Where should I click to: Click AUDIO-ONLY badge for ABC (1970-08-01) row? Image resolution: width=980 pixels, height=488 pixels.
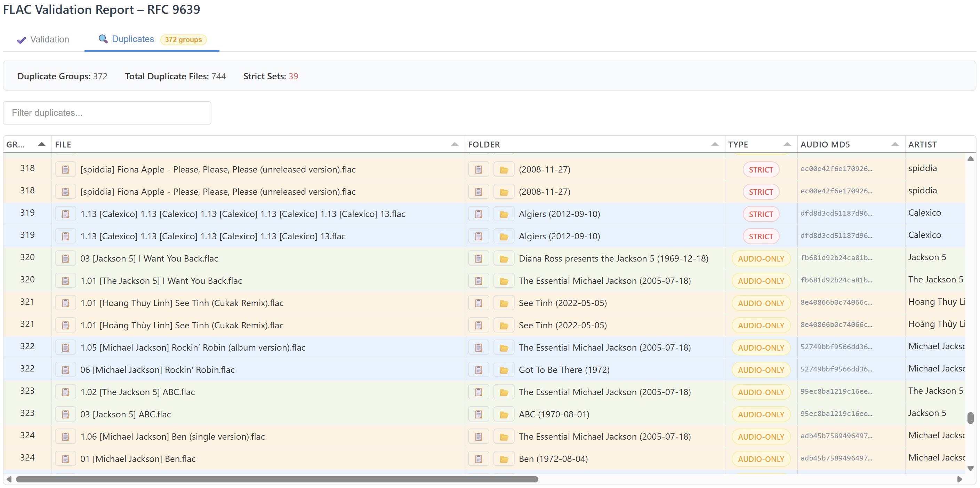click(761, 414)
